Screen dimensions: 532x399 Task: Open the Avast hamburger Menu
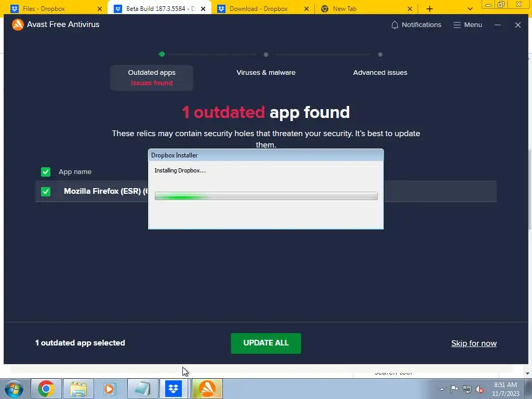click(468, 25)
